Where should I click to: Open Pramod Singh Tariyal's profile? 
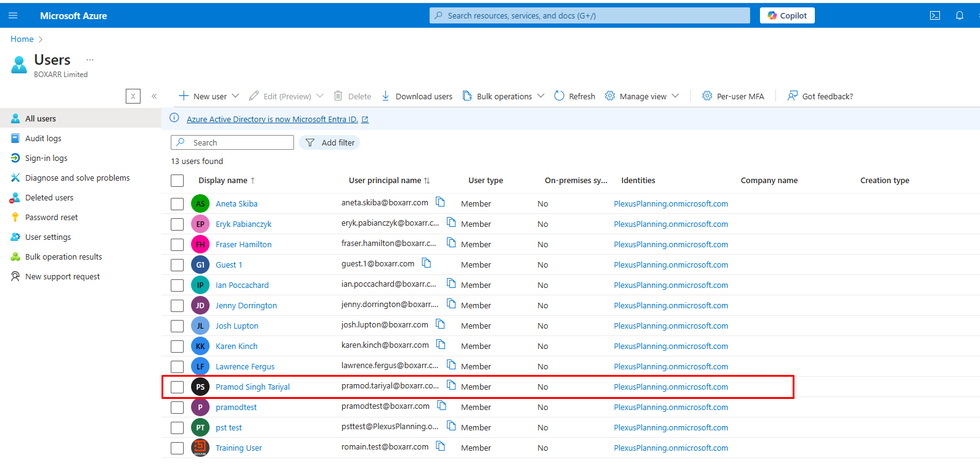[x=253, y=387]
